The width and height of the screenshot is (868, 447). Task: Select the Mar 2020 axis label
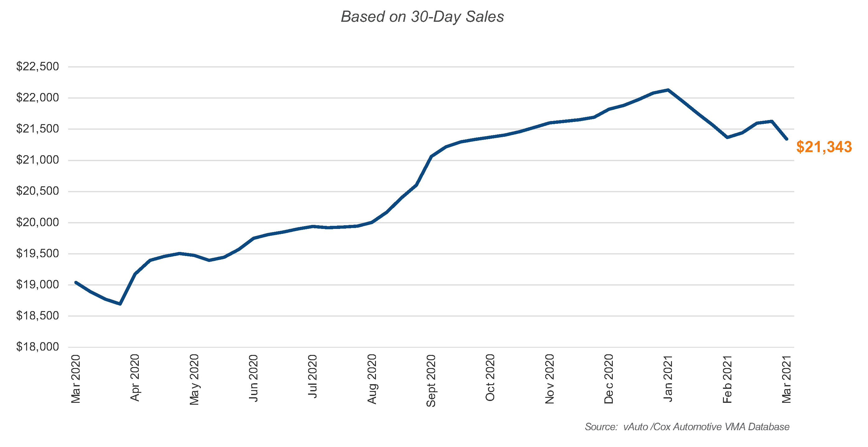click(x=76, y=379)
